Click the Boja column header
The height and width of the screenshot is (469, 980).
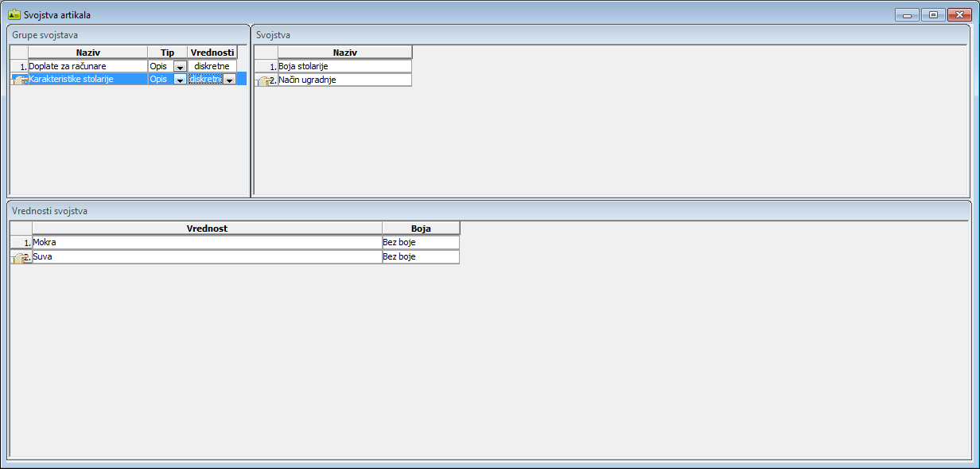click(420, 229)
